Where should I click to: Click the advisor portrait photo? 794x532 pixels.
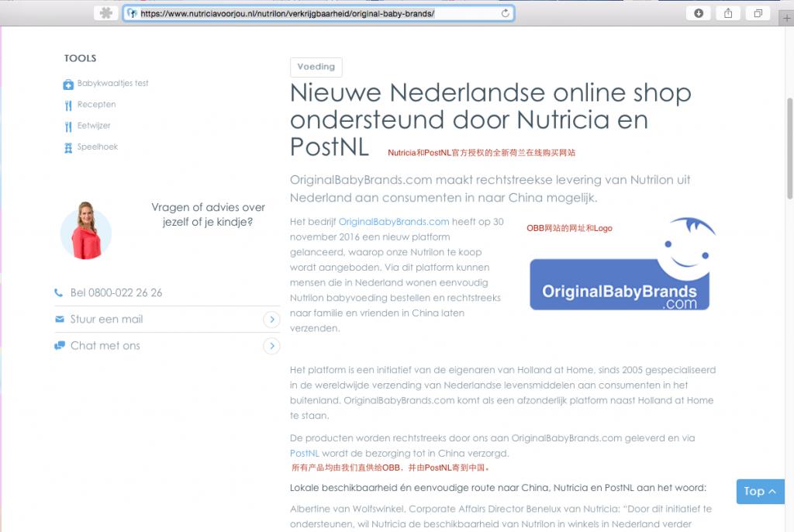pyautogui.click(x=86, y=231)
